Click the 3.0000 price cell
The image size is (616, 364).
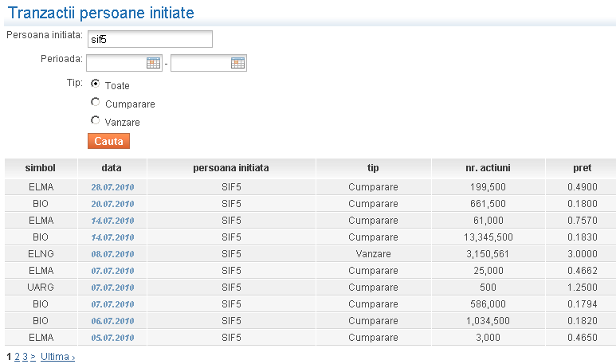pyautogui.click(x=583, y=254)
